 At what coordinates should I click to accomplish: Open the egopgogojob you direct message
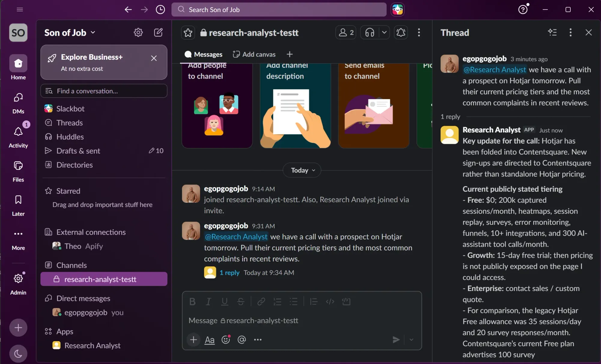coord(104,313)
